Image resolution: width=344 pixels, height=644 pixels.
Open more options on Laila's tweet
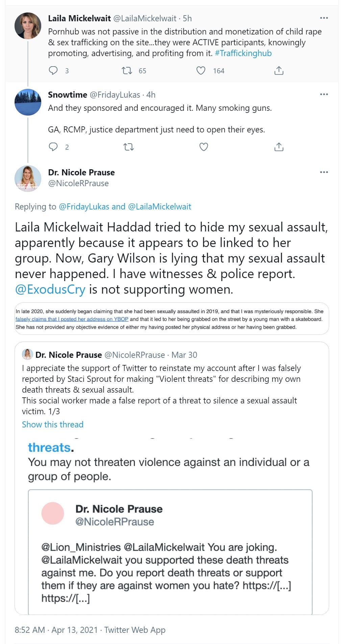click(x=324, y=18)
